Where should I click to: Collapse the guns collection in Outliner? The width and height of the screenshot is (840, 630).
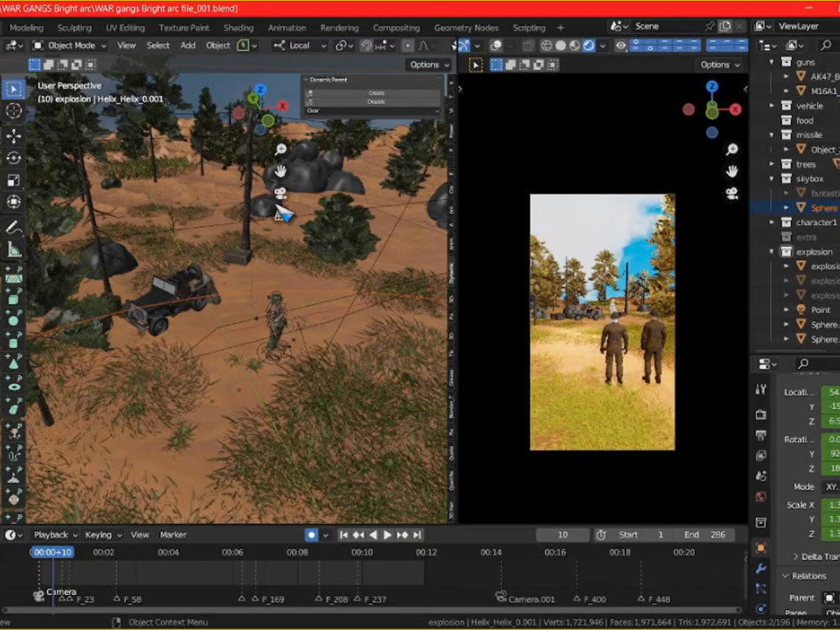[x=771, y=62]
